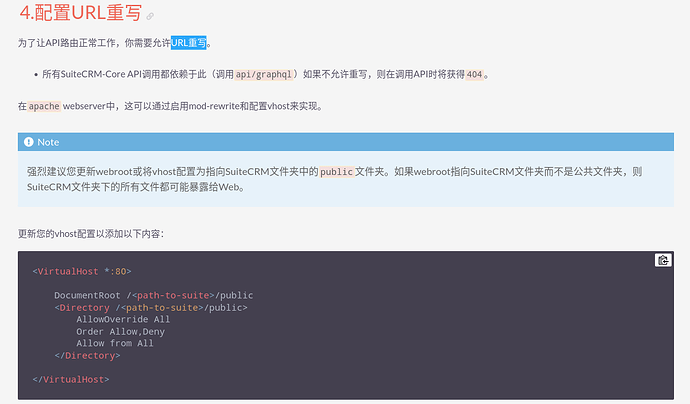Click the <VirtualHost *:80> opening line
This screenshot has height=404, width=690.
click(82, 272)
